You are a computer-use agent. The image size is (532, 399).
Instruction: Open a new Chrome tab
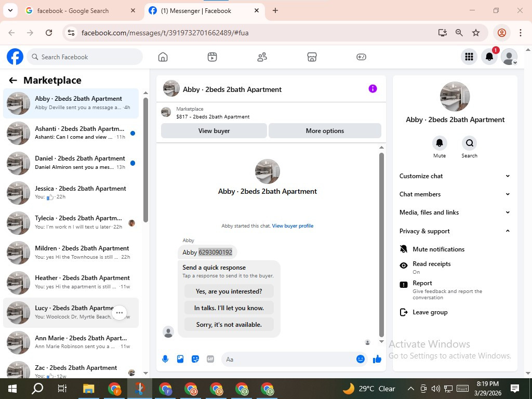(x=275, y=10)
